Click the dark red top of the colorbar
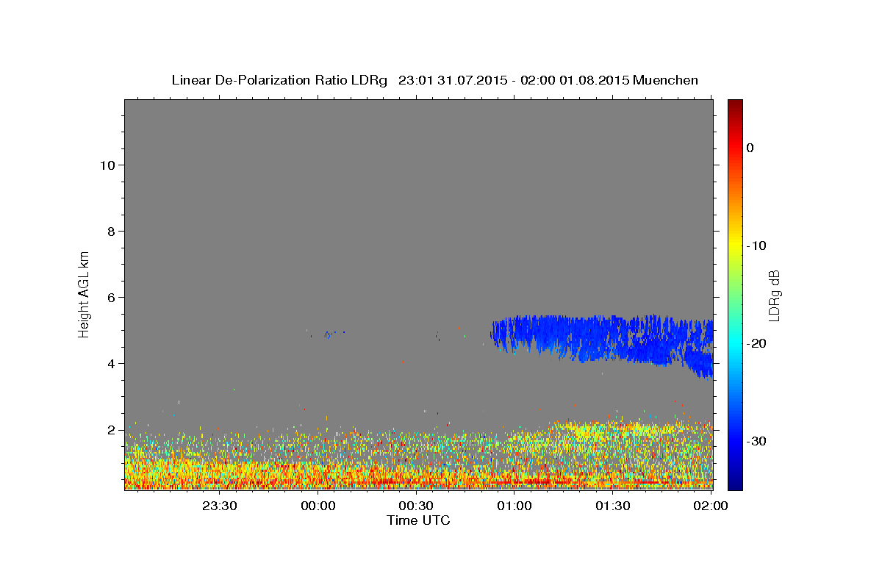Screen dimensions: 882x588 pyautogui.click(x=735, y=105)
